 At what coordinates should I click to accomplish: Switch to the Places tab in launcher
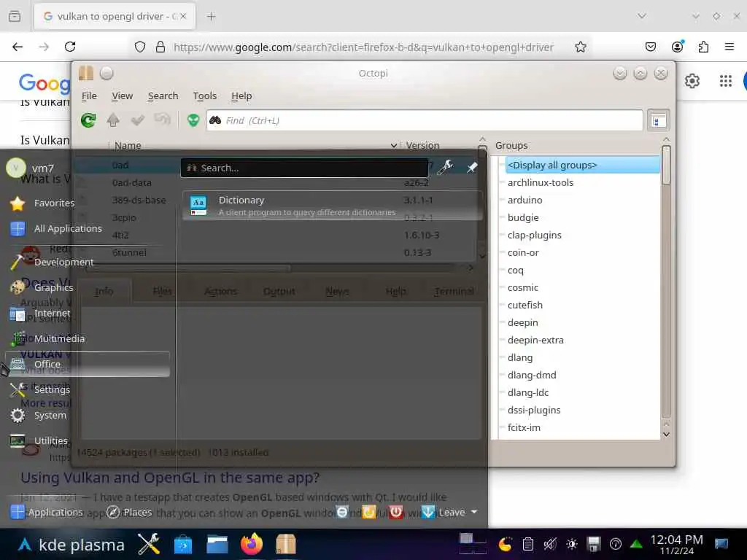click(129, 512)
